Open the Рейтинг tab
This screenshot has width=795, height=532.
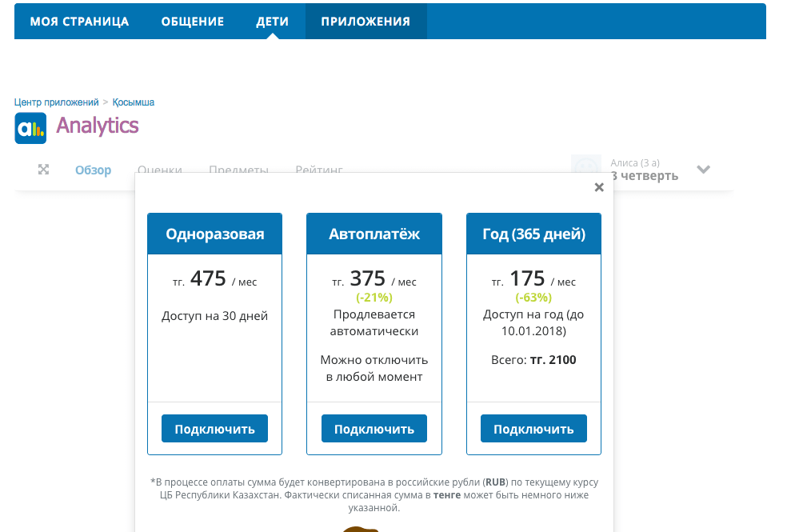coord(319,170)
